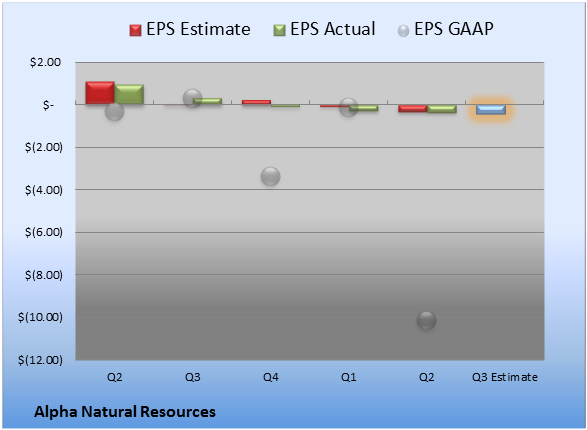Image resolution: width=587 pixels, height=430 pixels.
Task: Select the blue highlighted Q3 Estimate bar
Action: tap(491, 109)
